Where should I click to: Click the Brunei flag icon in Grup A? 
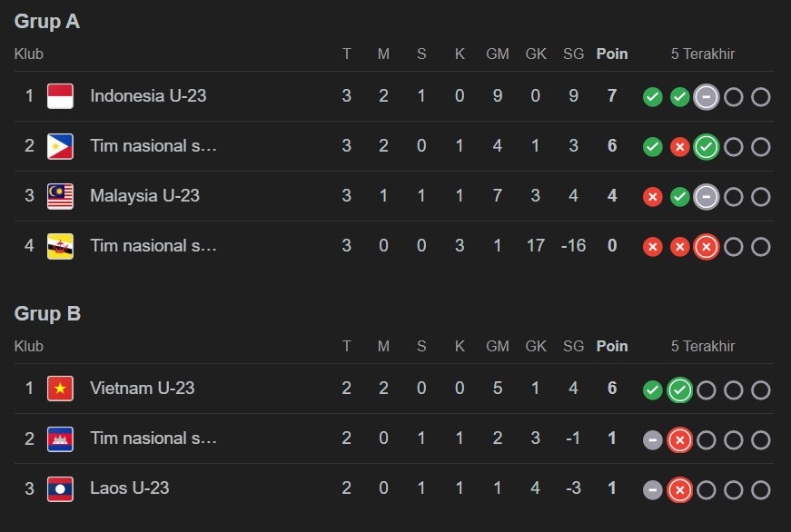[60, 246]
